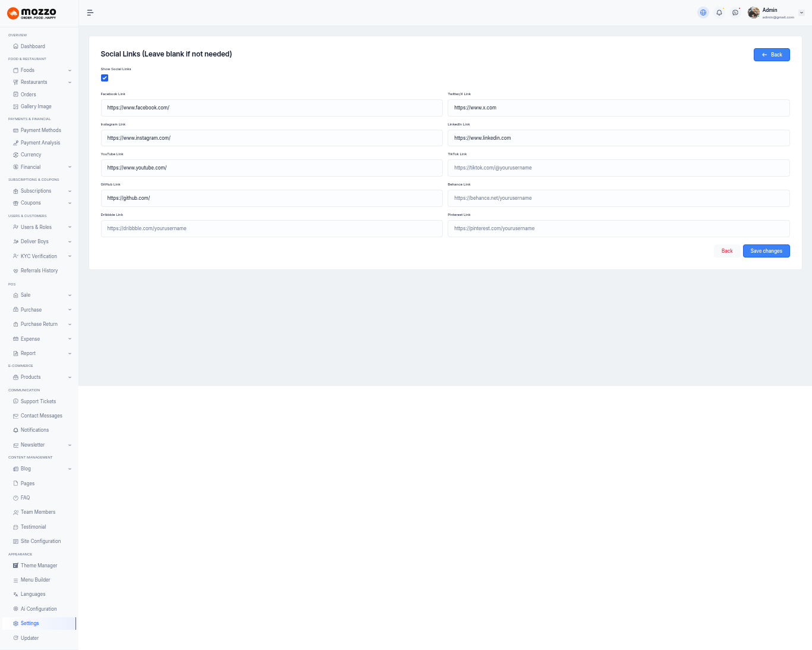Click the red Back link near Save

[726, 251]
